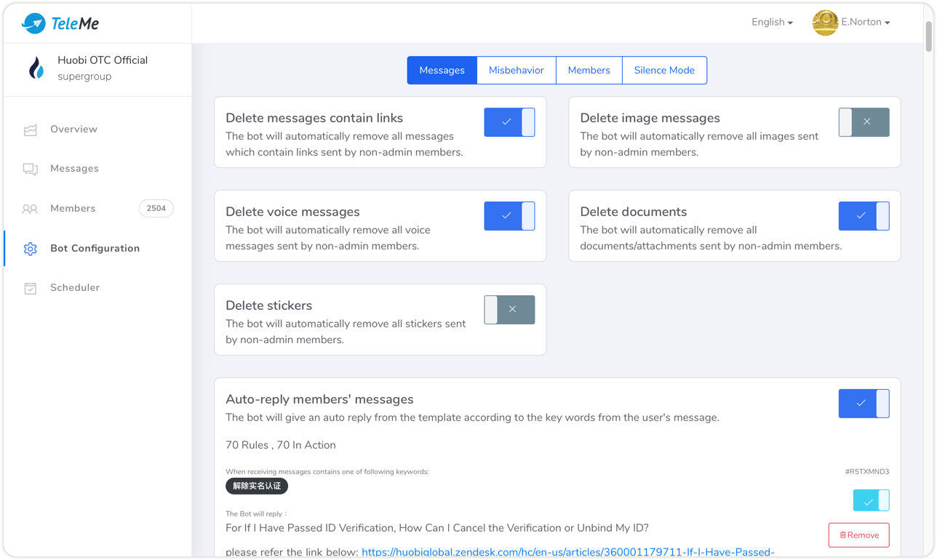The width and height of the screenshot is (937, 560).
Task: Turn on Delete stickers toggle
Action: click(x=509, y=310)
